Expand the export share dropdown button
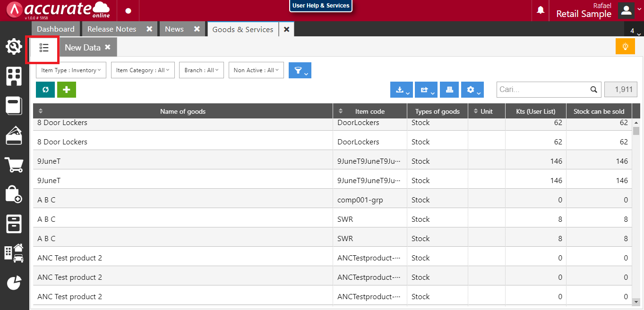The height and width of the screenshot is (310, 644). [x=426, y=90]
